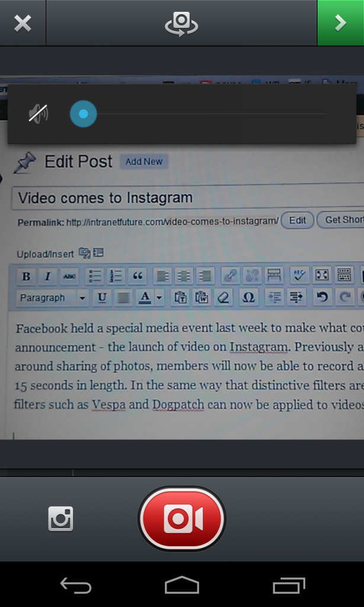Viewport: 364px width, 607px height.
Task: Tap the Android home button
Action: click(181, 586)
